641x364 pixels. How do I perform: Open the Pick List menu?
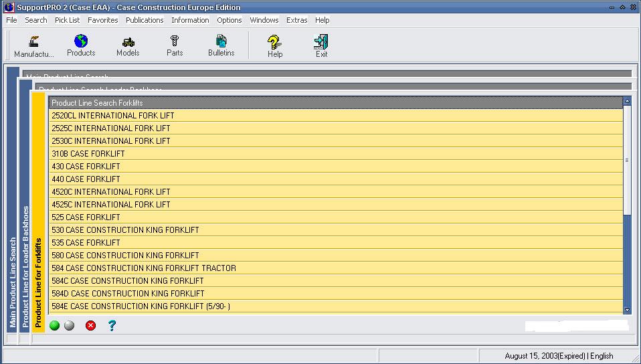(68, 20)
